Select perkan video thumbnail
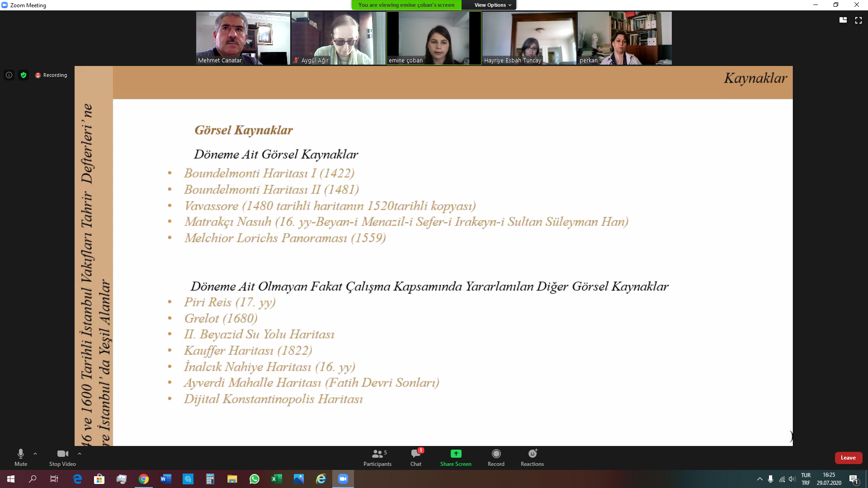The width and height of the screenshot is (868, 488). (624, 38)
